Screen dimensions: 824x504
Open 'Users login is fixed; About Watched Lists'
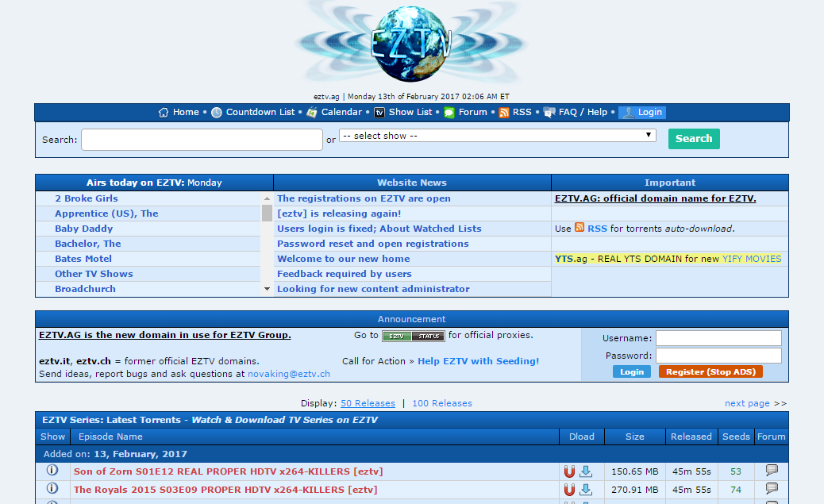click(x=379, y=229)
